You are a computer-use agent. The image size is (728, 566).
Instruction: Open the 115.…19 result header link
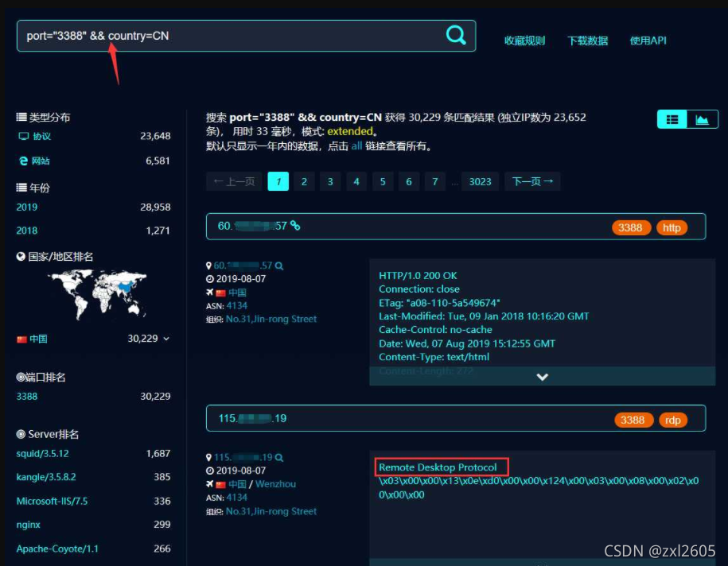[252, 418]
